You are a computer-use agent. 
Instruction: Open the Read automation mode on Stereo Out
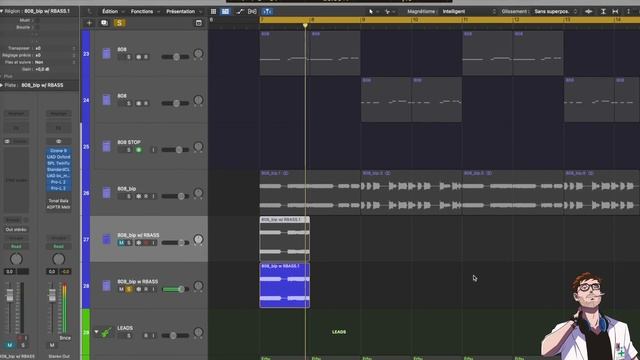[x=58, y=246]
